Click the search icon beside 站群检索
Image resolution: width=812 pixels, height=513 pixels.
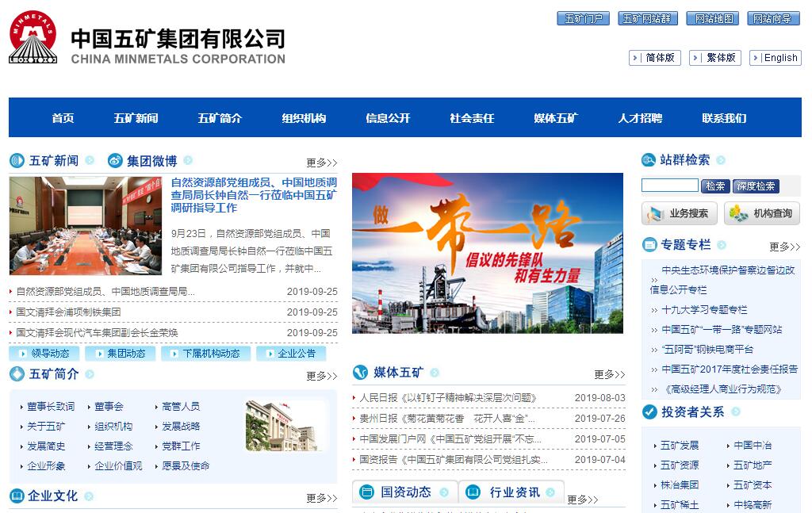pyautogui.click(x=649, y=160)
